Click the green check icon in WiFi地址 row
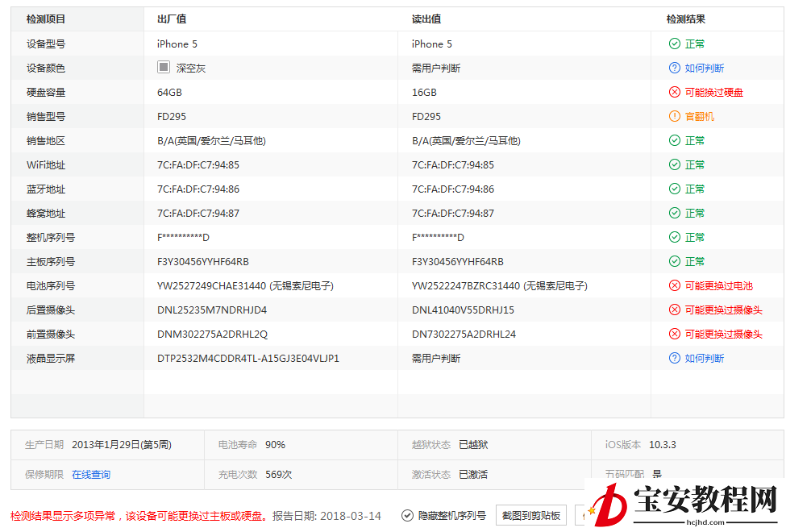Image resolution: width=786 pixels, height=532 pixels. 674,164
